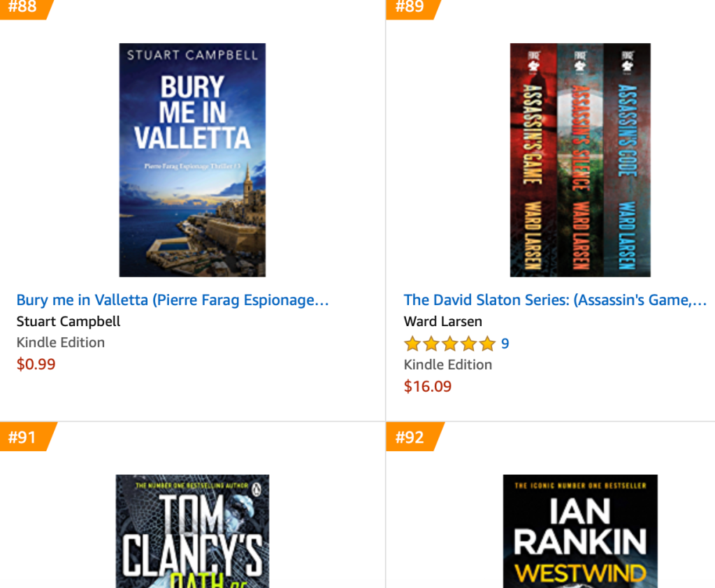Open The David Slaton Series title link
Image resolution: width=715 pixels, height=588 pixels.
(x=555, y=300)
